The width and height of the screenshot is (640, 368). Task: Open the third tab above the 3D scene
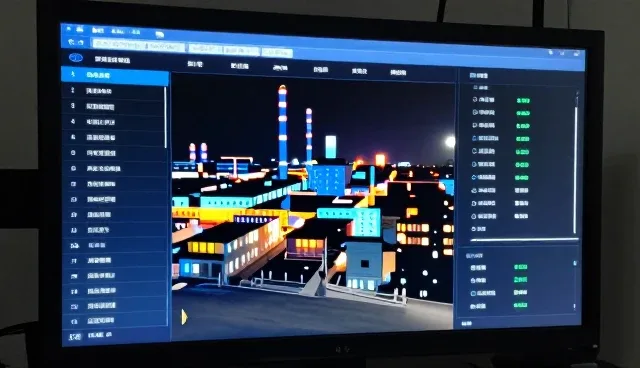coord(280,68)
